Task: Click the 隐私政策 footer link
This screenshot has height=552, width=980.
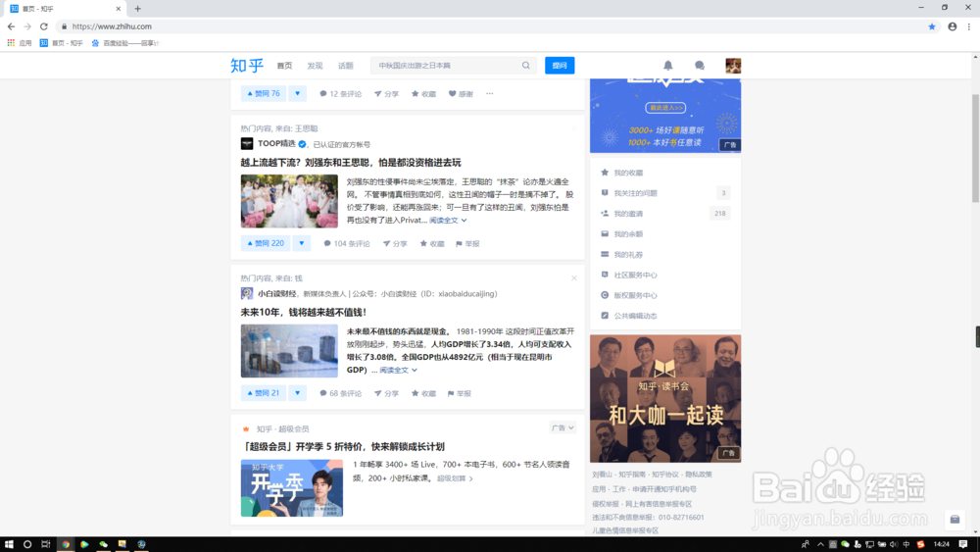Action: point(698,475)
